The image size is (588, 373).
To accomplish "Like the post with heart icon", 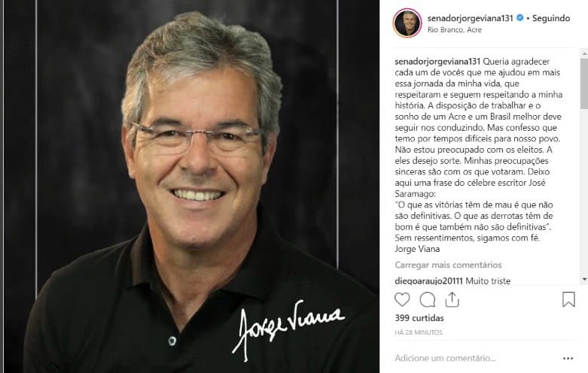I will click(402, 299).
